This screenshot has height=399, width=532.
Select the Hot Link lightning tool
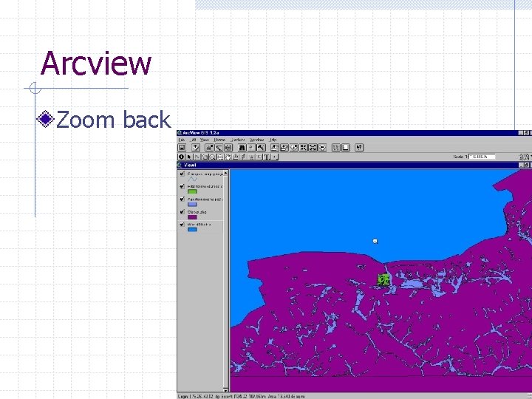(243, 157)
